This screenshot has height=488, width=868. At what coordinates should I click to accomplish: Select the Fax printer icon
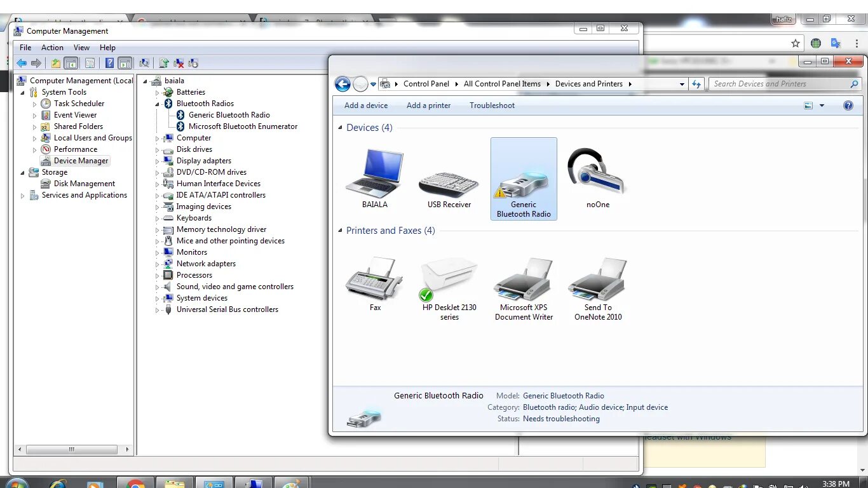click(375, 284)
